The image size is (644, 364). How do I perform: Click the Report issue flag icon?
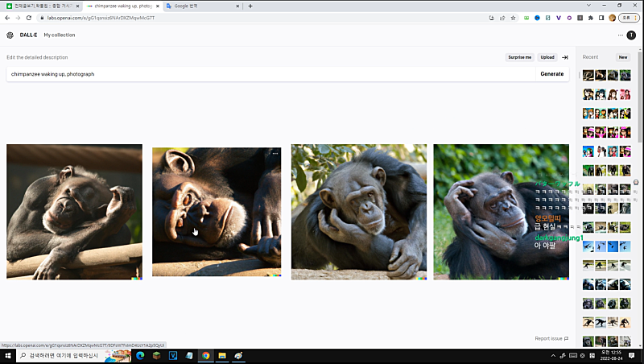[x=566, y=338]
